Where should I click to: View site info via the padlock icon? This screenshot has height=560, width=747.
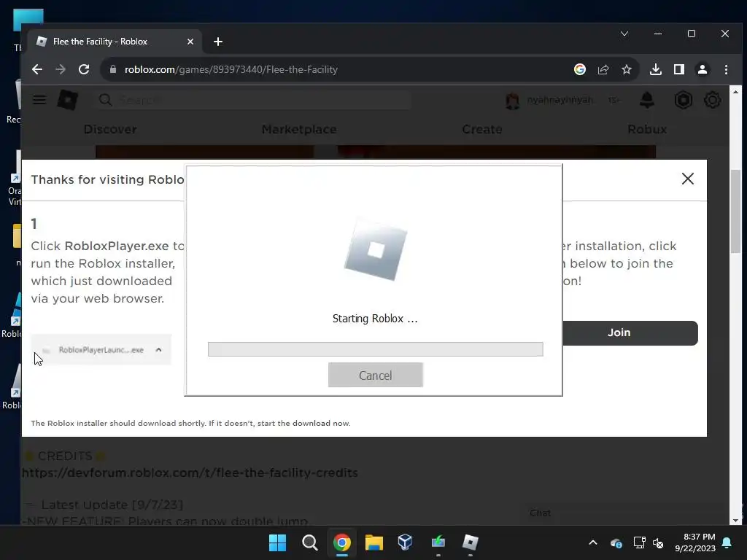(x=113, y=69)
